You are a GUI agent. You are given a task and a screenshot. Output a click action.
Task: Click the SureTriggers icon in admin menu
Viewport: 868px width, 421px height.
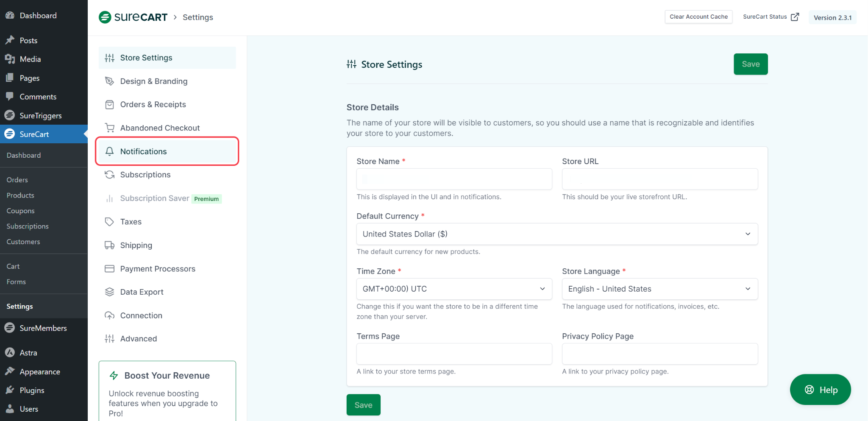tap(10, 115)
